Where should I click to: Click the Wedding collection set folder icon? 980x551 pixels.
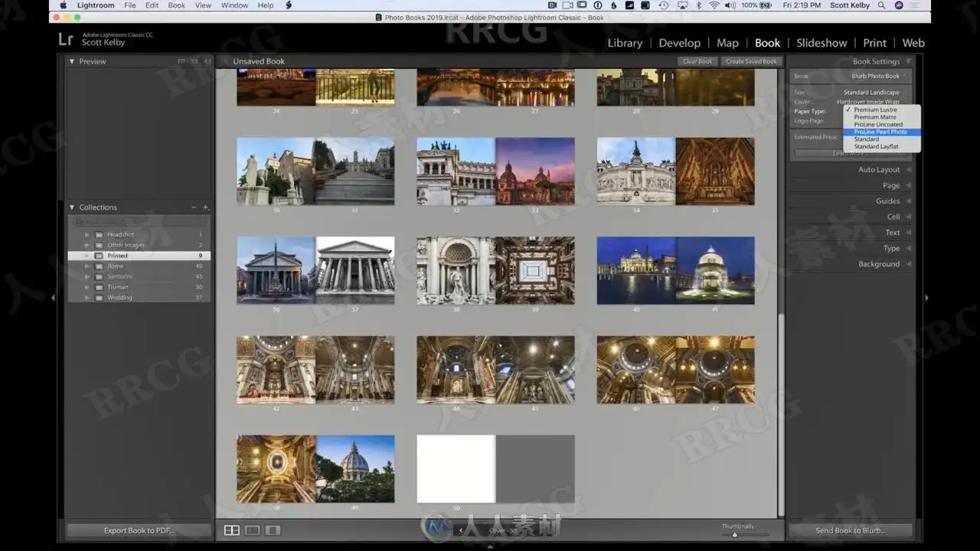click(98, 298)
